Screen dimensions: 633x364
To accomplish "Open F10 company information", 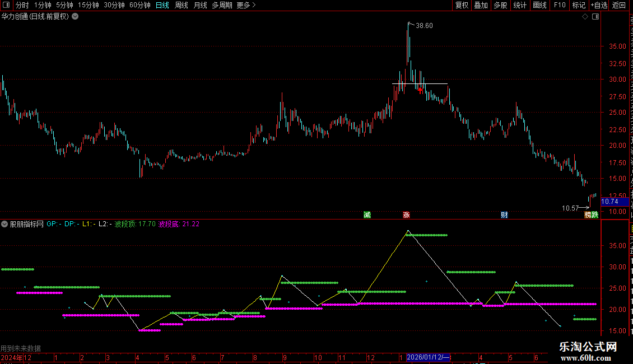I will coord(560,5).
